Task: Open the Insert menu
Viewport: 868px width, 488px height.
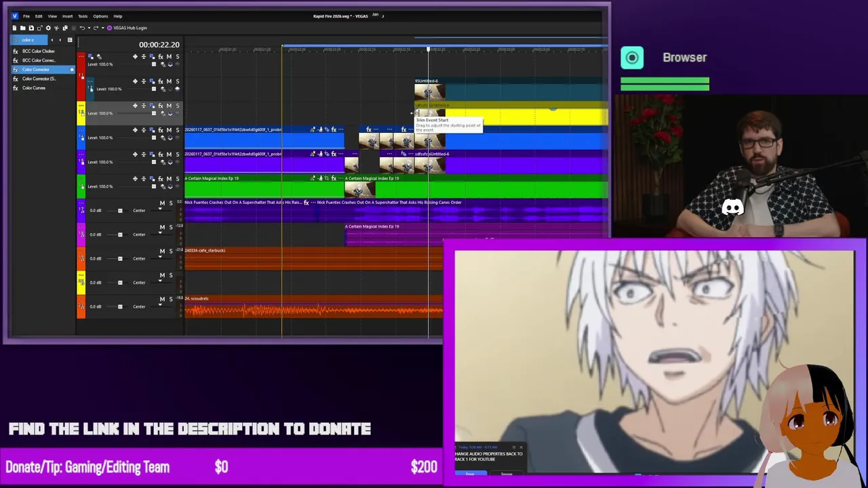Action: pyautogui.click(x=67, y=16)
